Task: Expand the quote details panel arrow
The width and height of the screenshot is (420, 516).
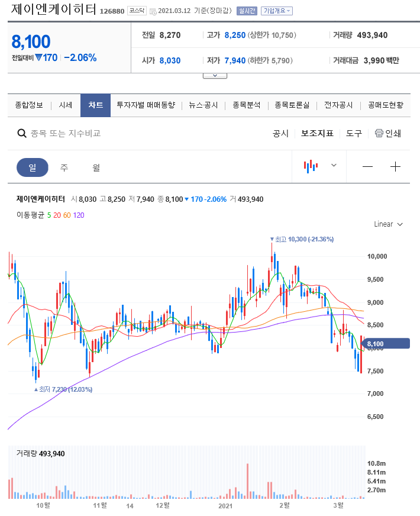Action: coord(215,76)
